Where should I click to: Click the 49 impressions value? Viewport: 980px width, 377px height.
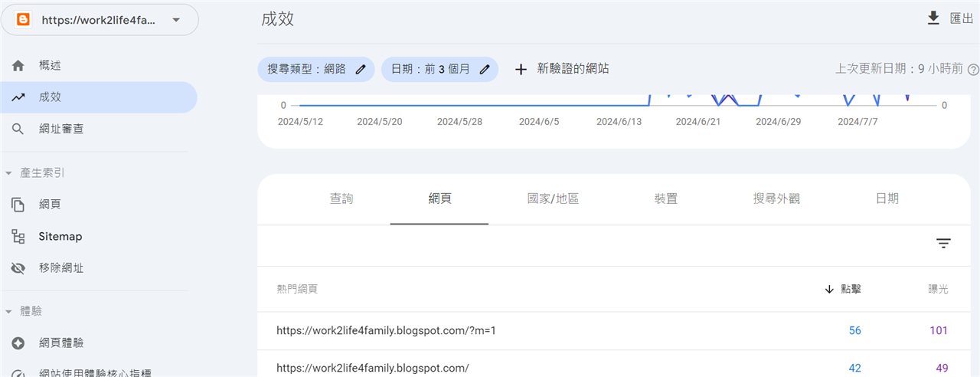coord(942,369)
